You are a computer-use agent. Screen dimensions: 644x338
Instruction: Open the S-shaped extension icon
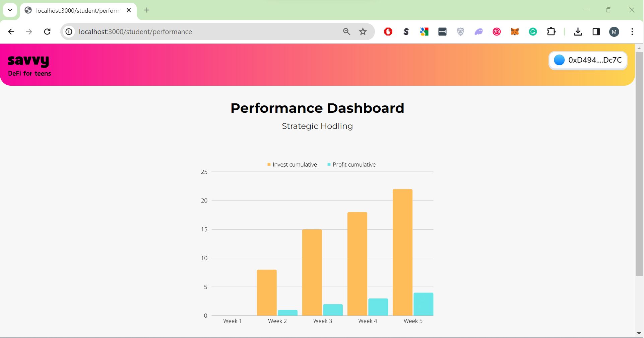point(406,31)
